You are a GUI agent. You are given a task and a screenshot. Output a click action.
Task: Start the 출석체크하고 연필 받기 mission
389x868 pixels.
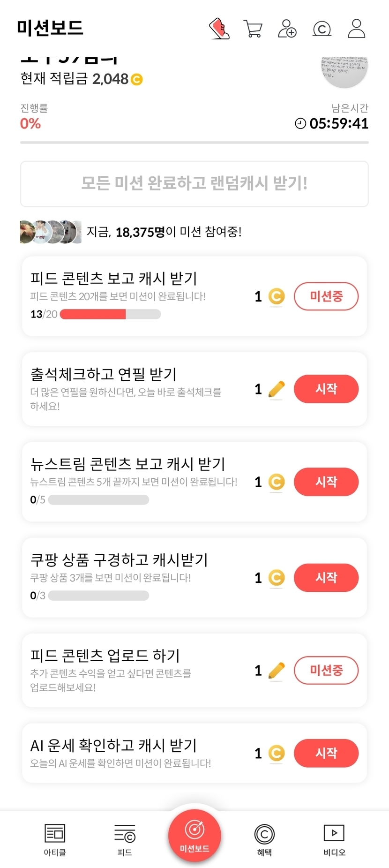click(326, 389)
